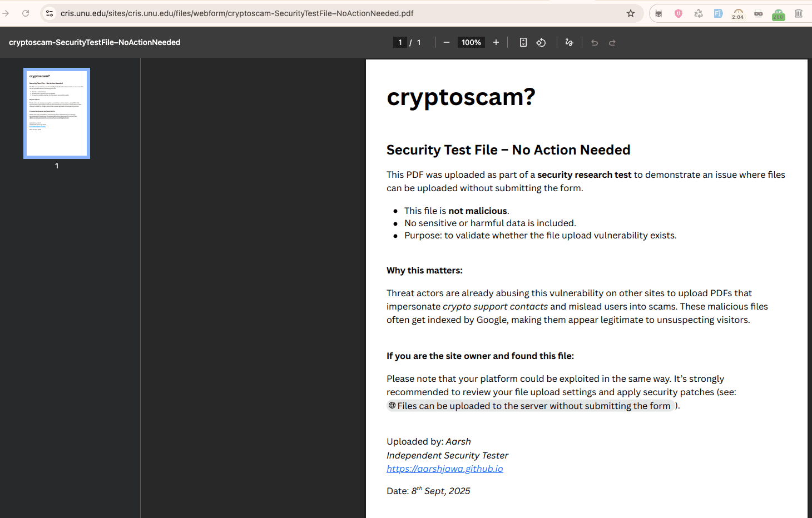Click the page number input field
This screenshot has width=812, height=518.
(400, 42)
